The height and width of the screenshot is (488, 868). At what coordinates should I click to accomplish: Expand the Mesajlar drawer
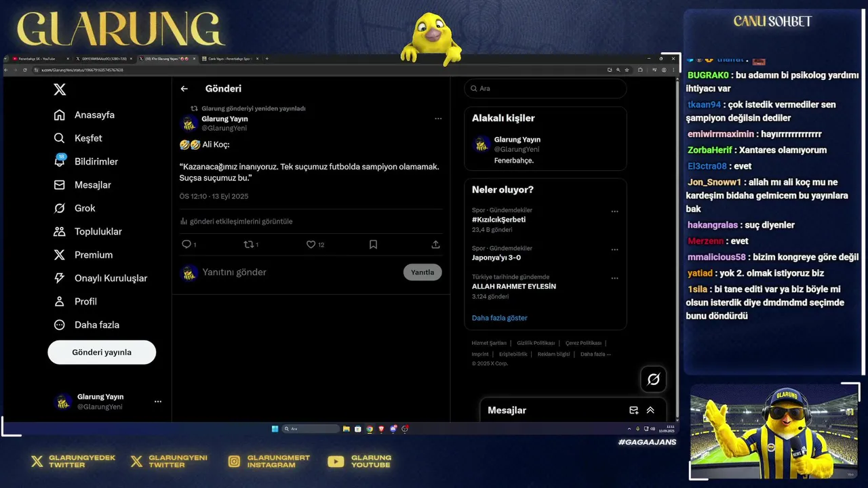[650, 410]
